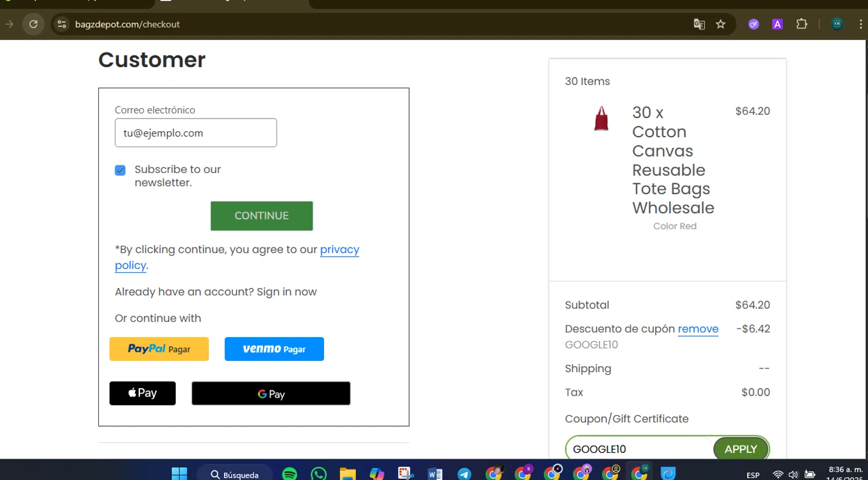The height and width of the screenshot is (480, 868).
Task: Open site information icon in address bar
Action: pyautogui.click(x=62, y=24)
